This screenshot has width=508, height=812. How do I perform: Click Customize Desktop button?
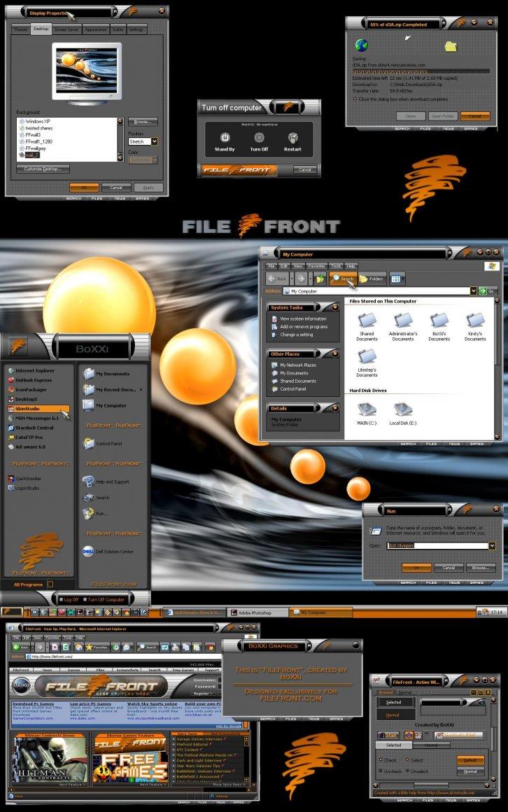click(x=43, y=169)
